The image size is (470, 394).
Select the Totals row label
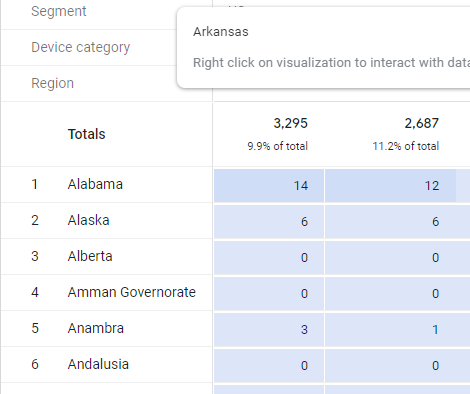(86, 134)
